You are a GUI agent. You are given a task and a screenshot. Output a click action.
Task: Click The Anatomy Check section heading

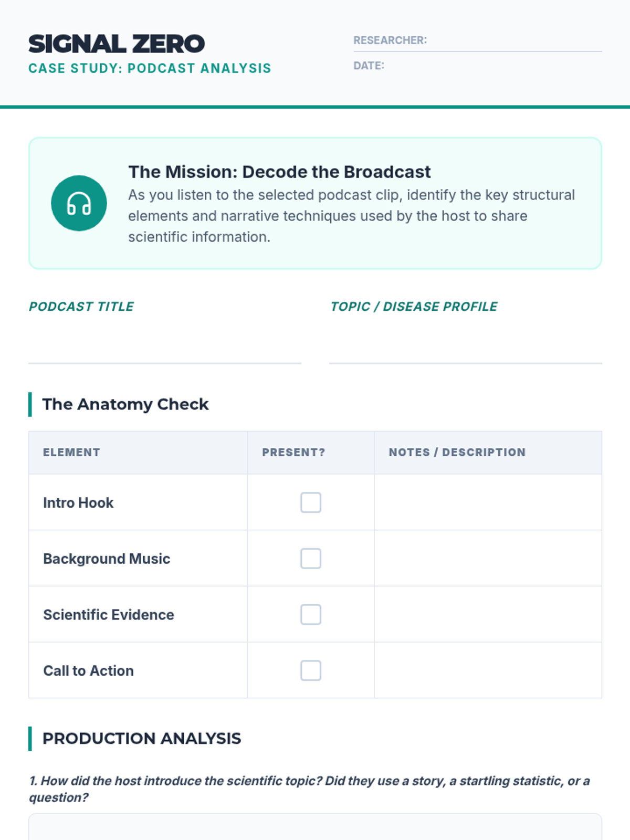pos(125,404)
